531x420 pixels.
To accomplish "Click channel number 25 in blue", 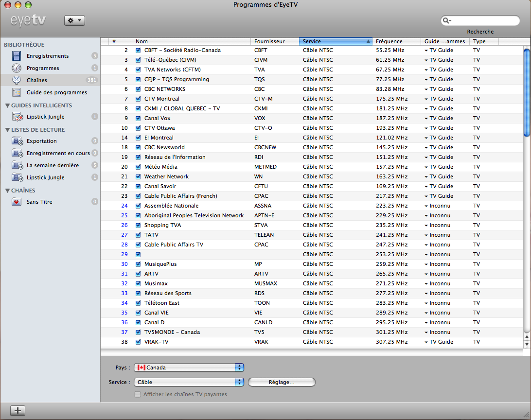I will (x=124, y=215).
